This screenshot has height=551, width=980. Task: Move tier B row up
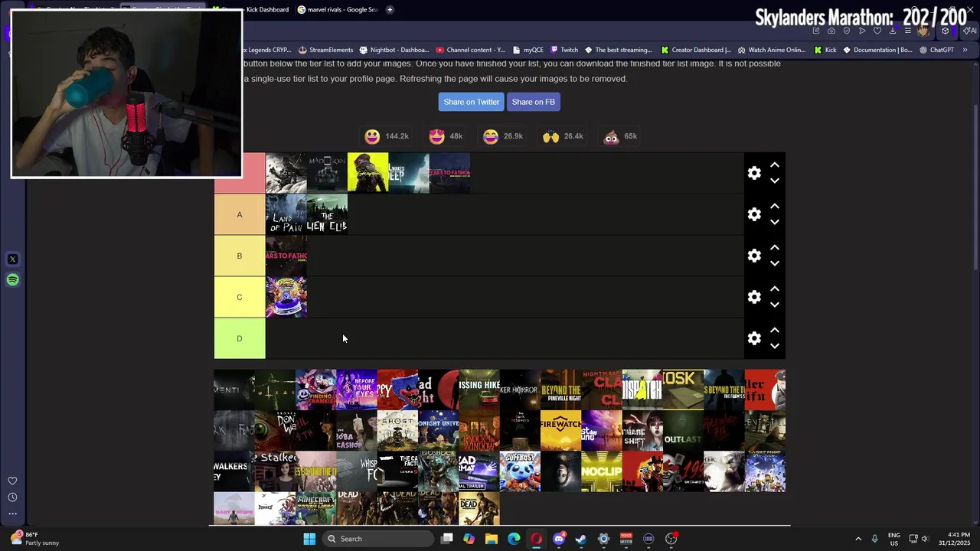click(x=775, y=247)
